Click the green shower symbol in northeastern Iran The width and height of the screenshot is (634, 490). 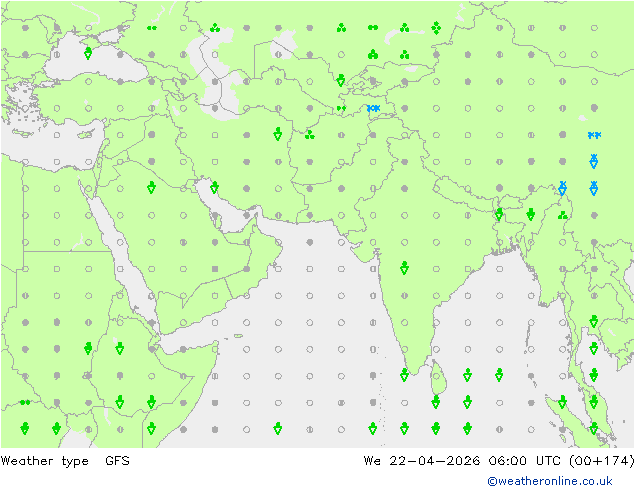(x=278, y=134)
